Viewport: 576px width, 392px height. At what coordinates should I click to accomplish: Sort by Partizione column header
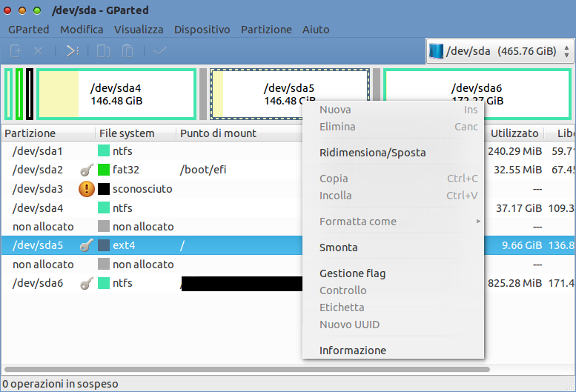[x=48, y=133]
